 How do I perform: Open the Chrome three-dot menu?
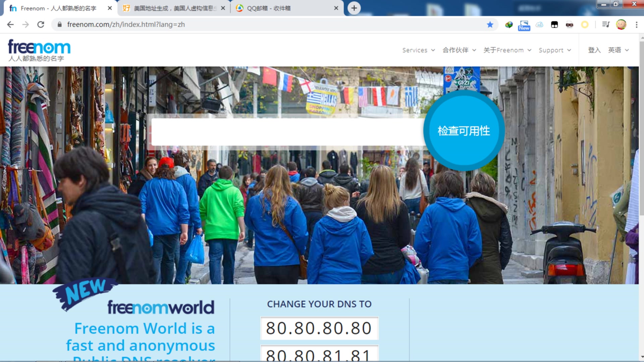(636, 24)
